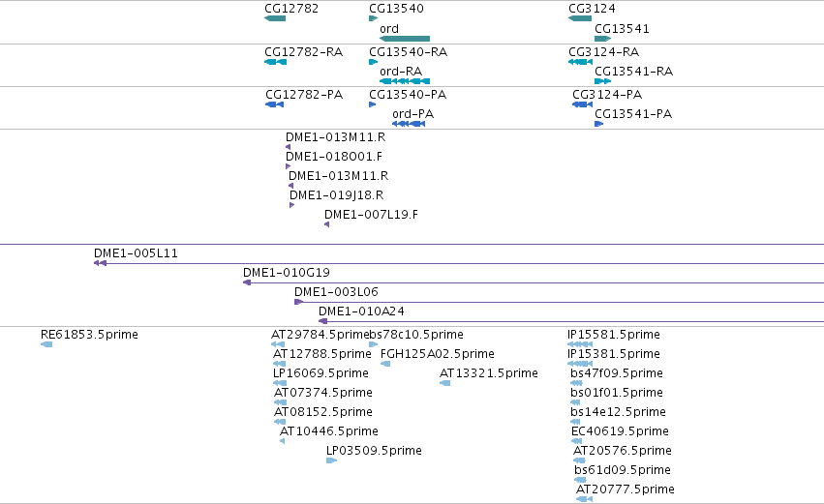Select the AT13321.5prime EST glyph
The image size is (824, 504).
pyautogui.click(x=444, y=383)
